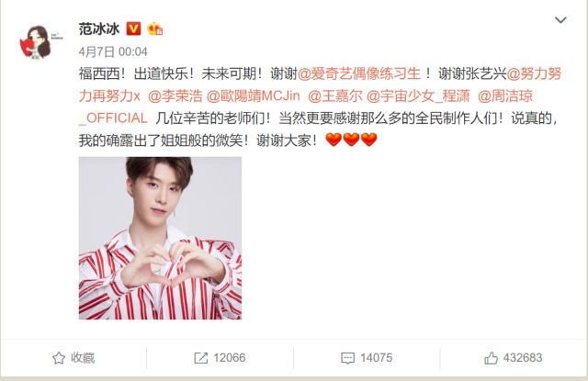This screenshot has height=381, width=588.
Task: Click 收藏 to bookmark the post
Action: [x=83, y=358]
